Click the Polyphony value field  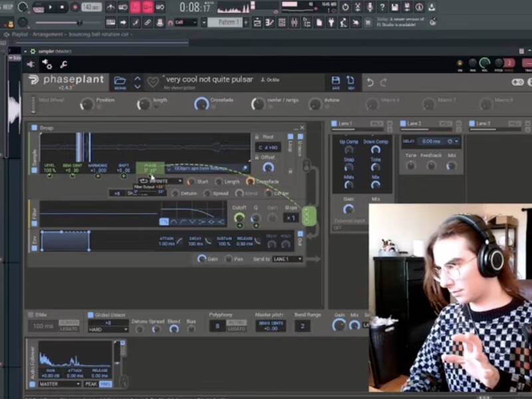tap(216, 326)
